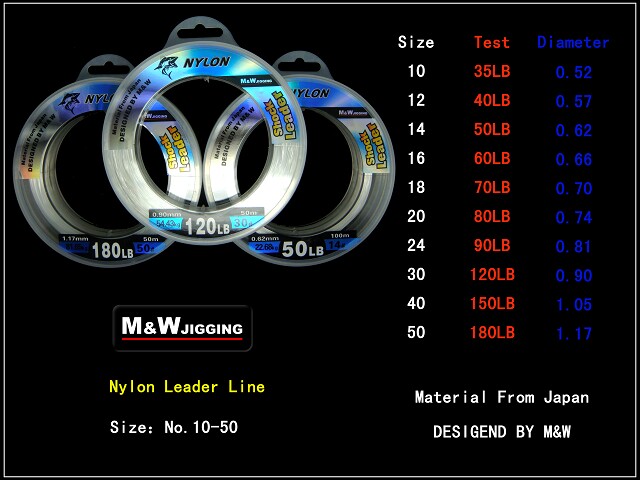
Task: Click the '0.74' diameter value
Action: click(573, 218)
